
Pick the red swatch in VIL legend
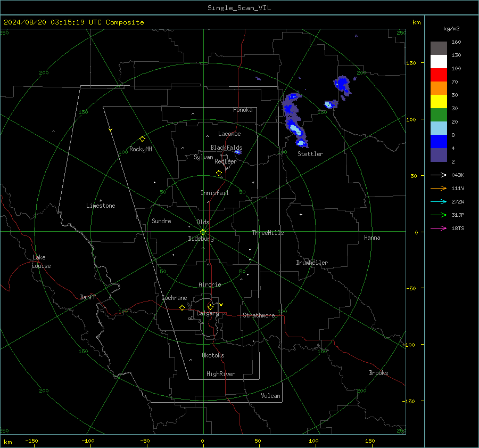tap(439, 75)
